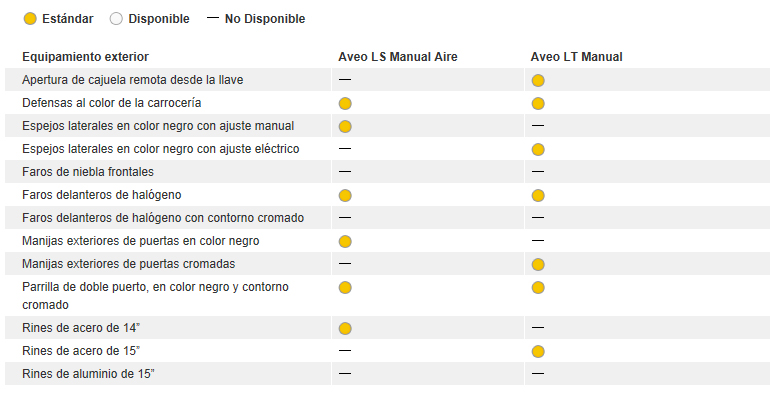Click Aveo LS dot for Defensas al color
This screenshot has width=770, height=406.
point(345,103)
